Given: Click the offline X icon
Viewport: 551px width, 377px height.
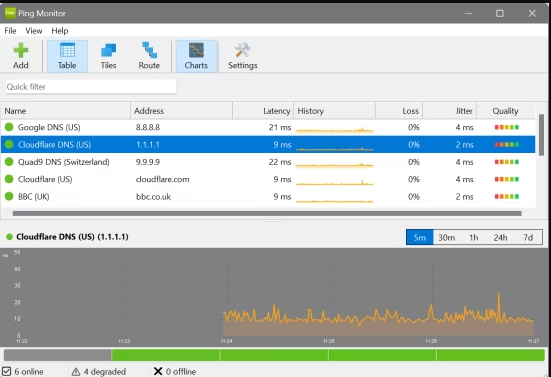Looking at the screenshot, I should pyautogui.click(x=158, y=371).
